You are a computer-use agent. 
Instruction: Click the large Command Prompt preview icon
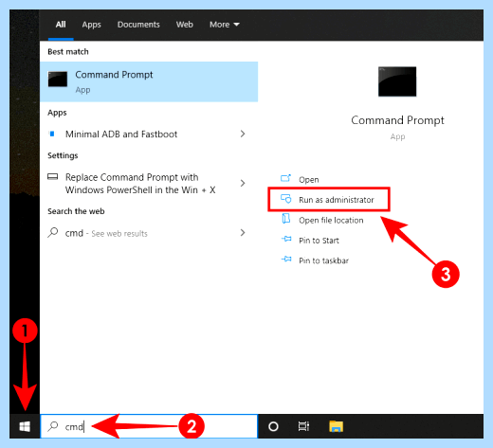point(397,81)
